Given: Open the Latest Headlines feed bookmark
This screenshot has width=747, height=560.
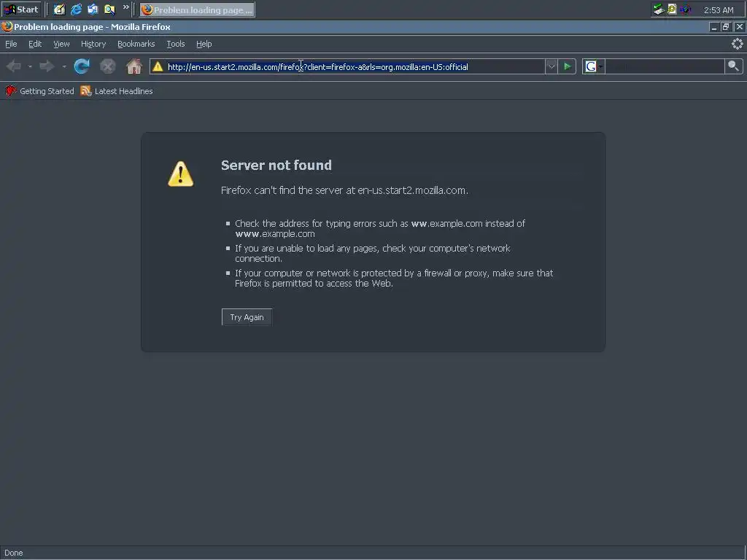Looking at the screenshot, I should pos(117,91).
